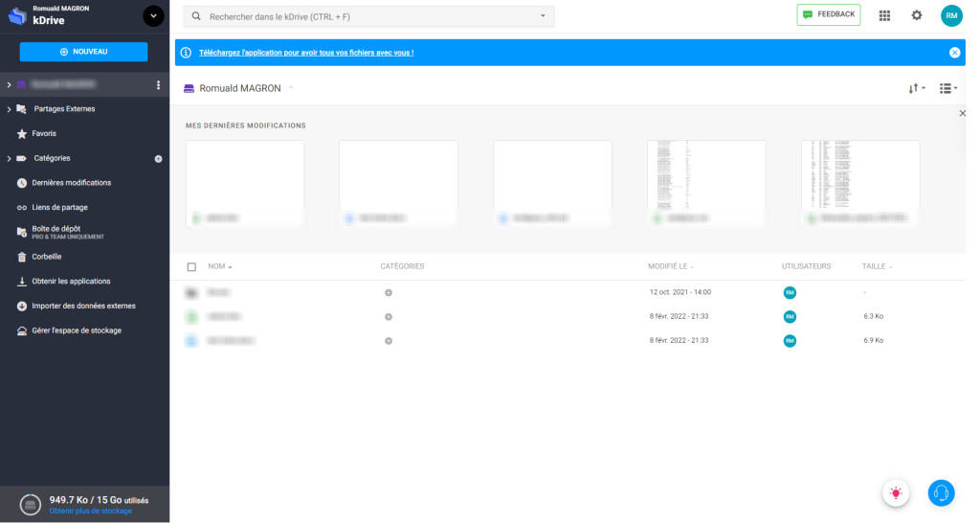Add a new category with plus icon

pyautogui.click(x=158, y=159)
